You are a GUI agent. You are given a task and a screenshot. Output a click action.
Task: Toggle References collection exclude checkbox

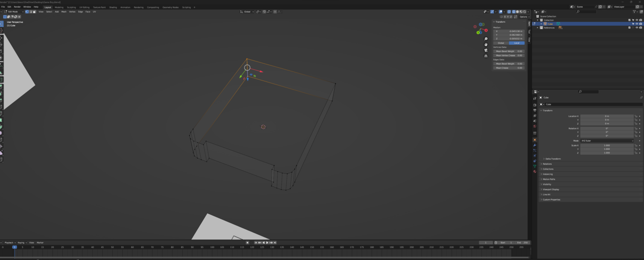click(x=629, y=28)
